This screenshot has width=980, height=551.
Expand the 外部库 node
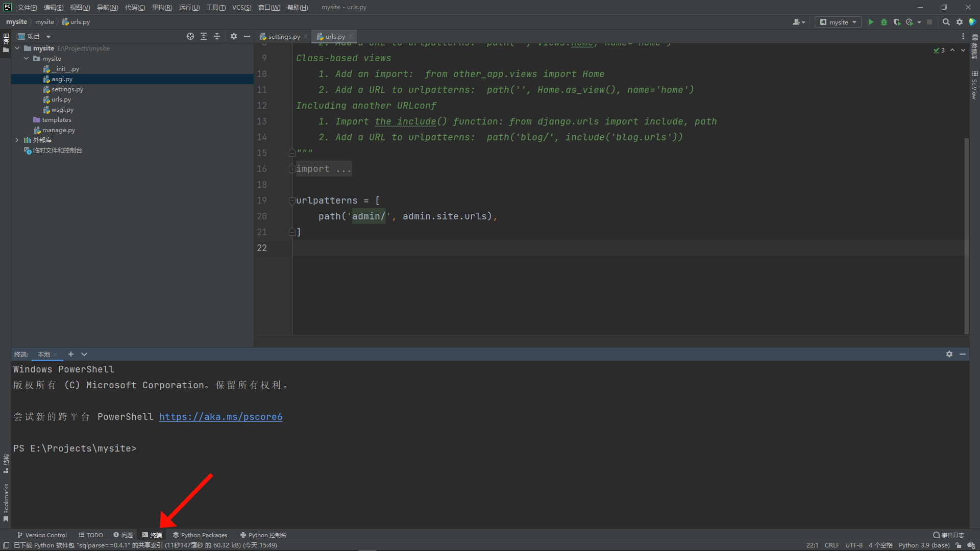coord(17,140)
